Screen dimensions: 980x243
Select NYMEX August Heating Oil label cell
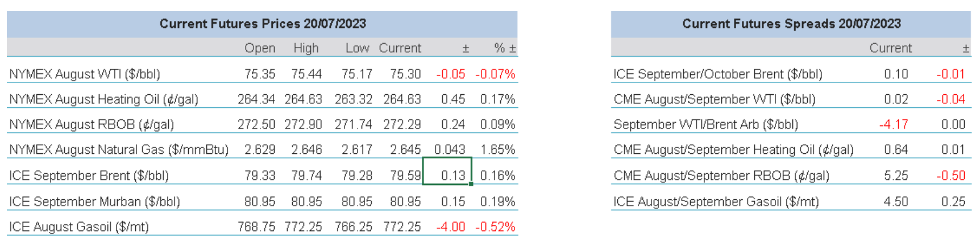[103, 99]
